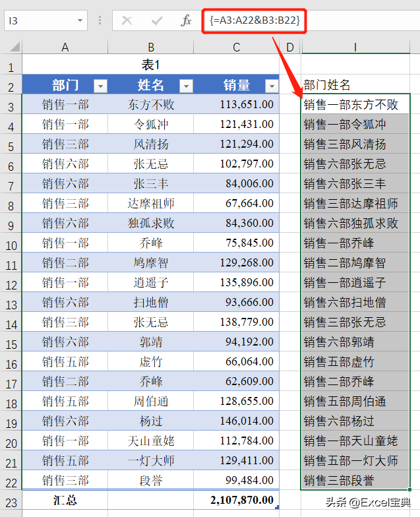Select row 16 header

click(11, 361)
